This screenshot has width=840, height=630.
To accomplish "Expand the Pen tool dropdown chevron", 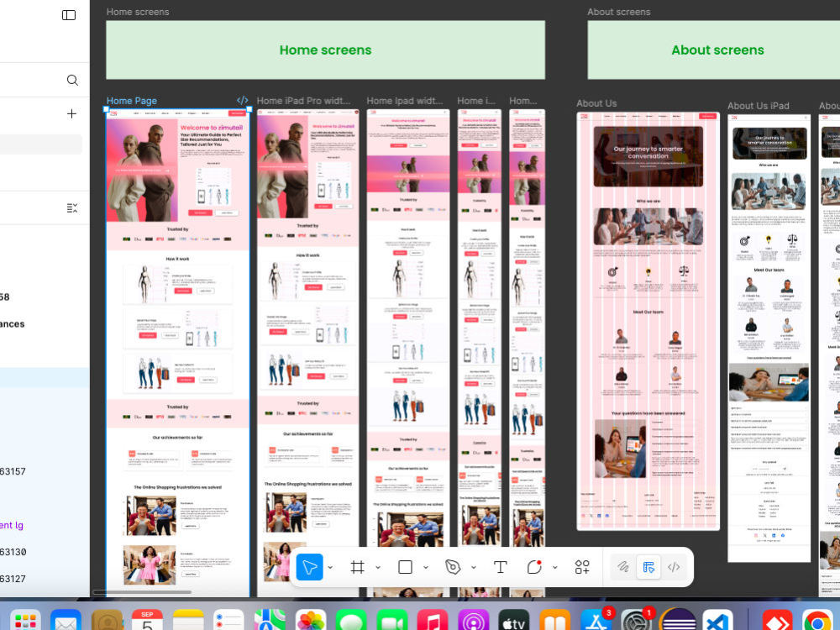I will pos(474,567).
